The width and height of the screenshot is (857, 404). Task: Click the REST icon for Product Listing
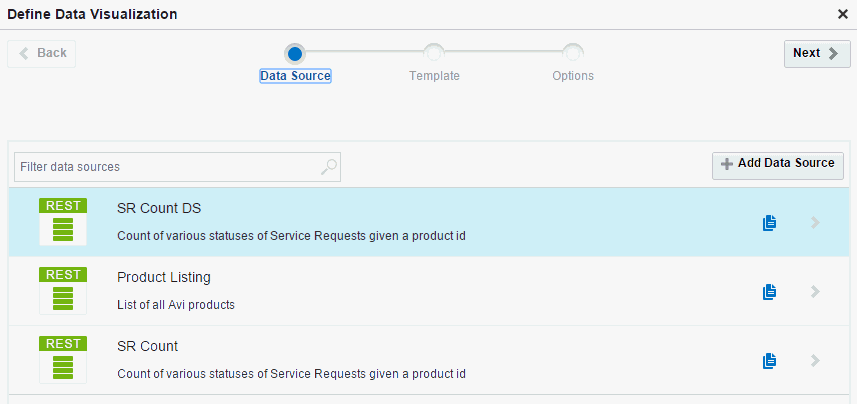63,290
